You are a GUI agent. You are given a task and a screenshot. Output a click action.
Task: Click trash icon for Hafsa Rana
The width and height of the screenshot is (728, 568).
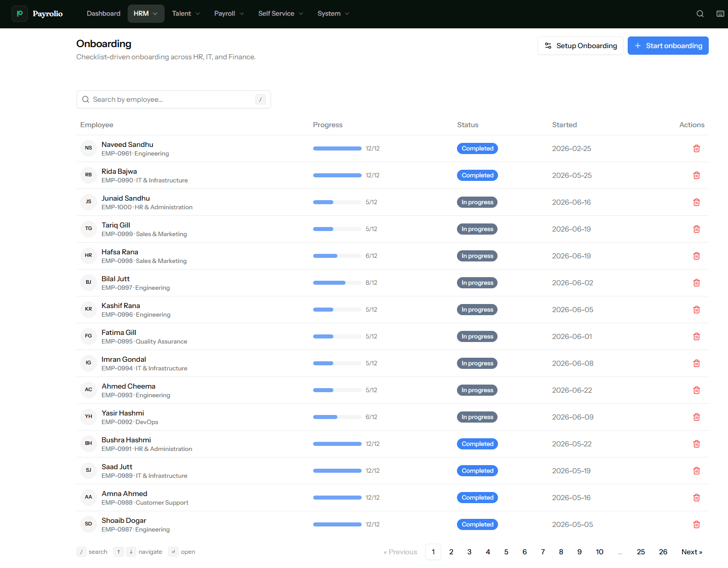[696, 256]
